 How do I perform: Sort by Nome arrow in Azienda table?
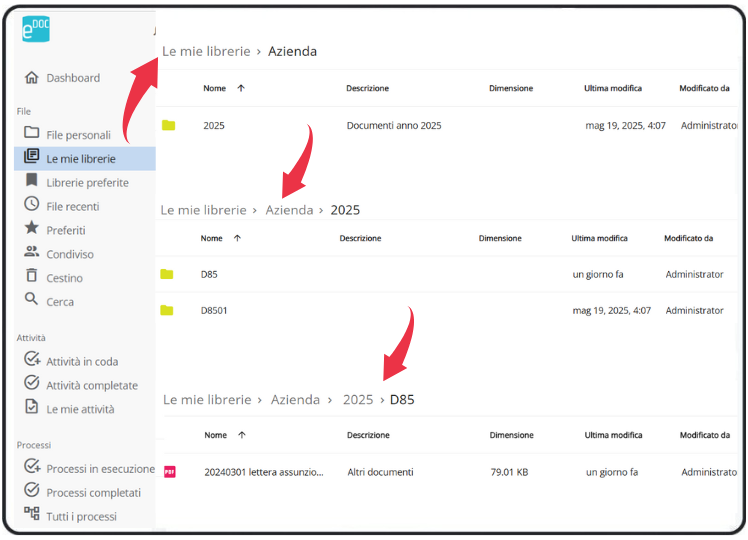point(240,88)
